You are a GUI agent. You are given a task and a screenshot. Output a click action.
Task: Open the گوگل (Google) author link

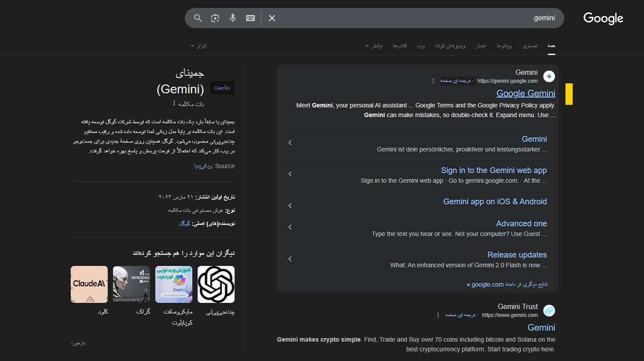point(184,224)
